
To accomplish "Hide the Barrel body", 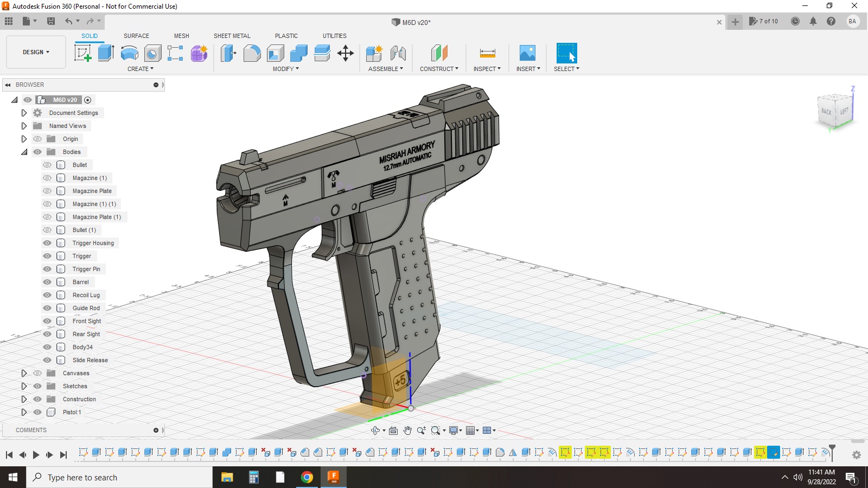I will (x=47, y=282).
